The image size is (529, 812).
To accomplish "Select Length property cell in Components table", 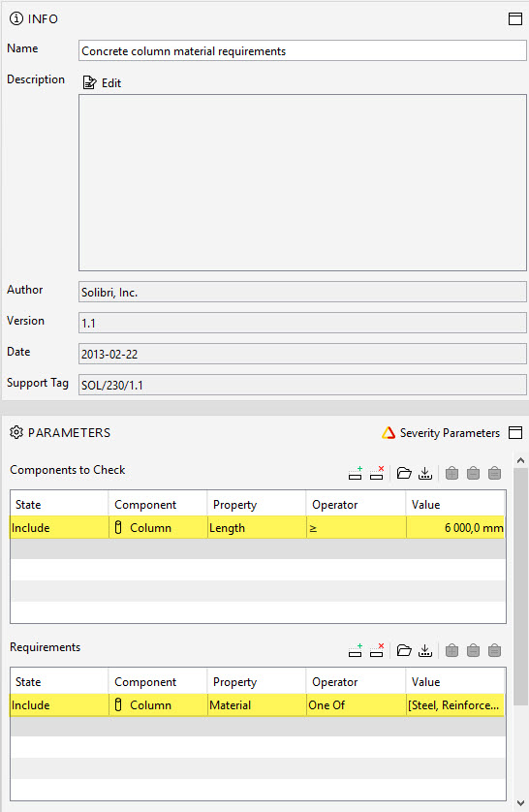I will (x=257, y=528).
